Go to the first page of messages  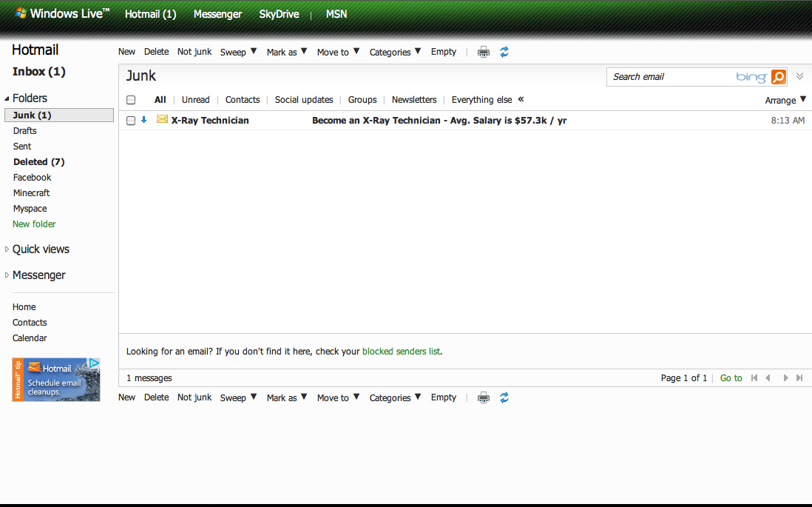pos(754,378)
